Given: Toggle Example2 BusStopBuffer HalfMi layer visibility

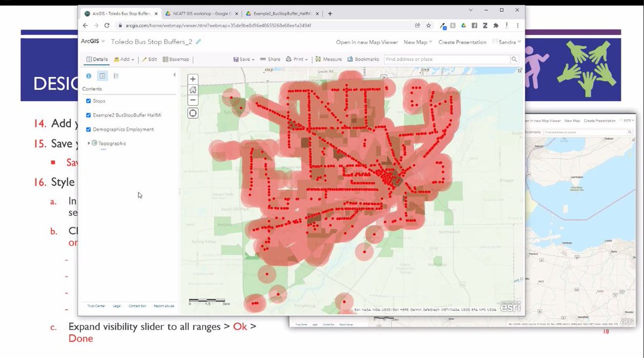Looking at the screenshot, I should pyautogui.click(x=89, y=115).
